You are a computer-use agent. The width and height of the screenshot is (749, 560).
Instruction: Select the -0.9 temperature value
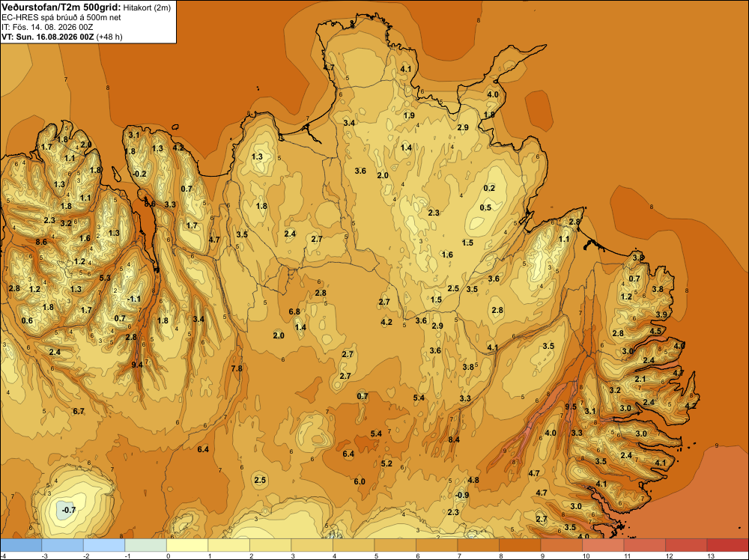click(x=462, y=495)
